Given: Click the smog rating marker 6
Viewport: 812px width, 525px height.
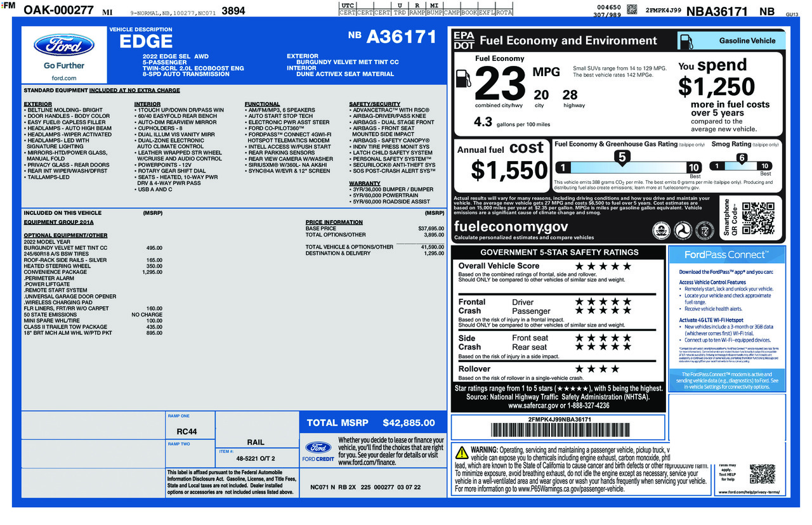Looking at the screenshot, I should [x=742, y=159].
